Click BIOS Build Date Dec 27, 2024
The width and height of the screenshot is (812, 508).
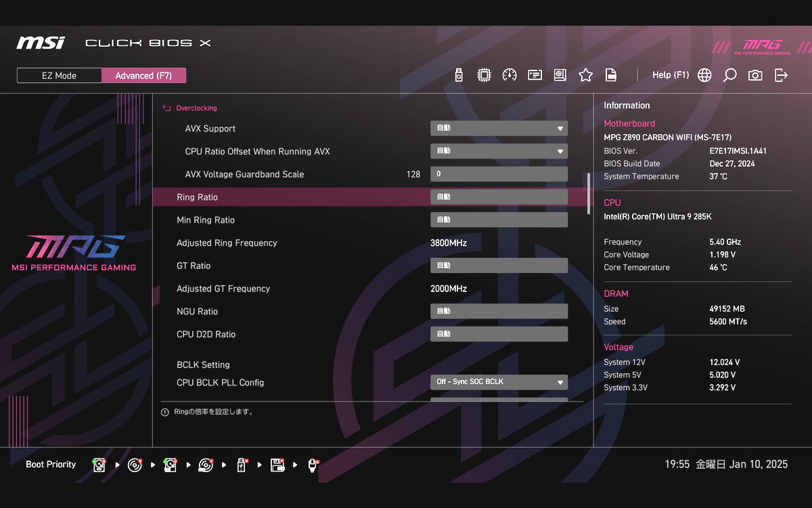coord(732,164)
